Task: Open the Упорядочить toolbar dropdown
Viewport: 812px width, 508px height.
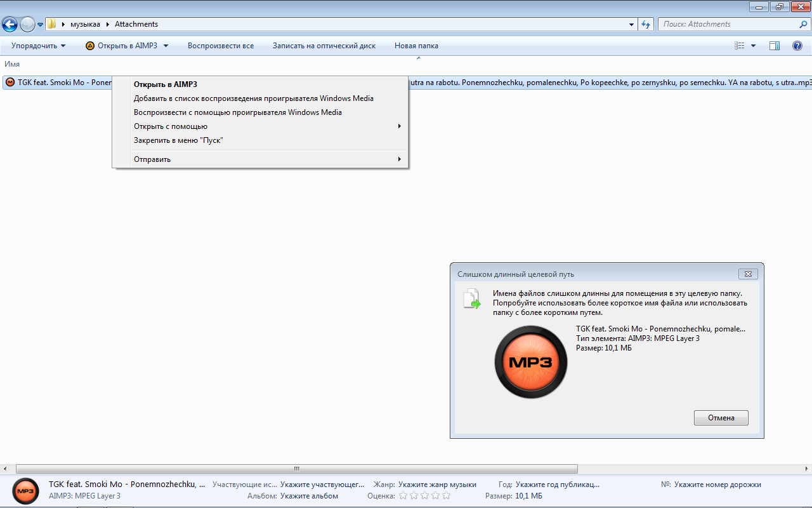Action: (39, 46)
